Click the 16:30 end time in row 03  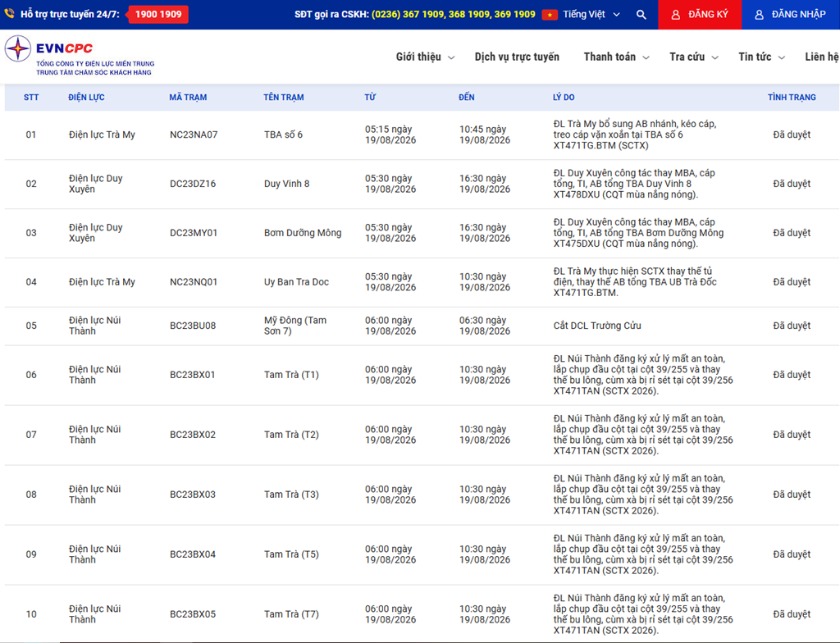(485, 233)
